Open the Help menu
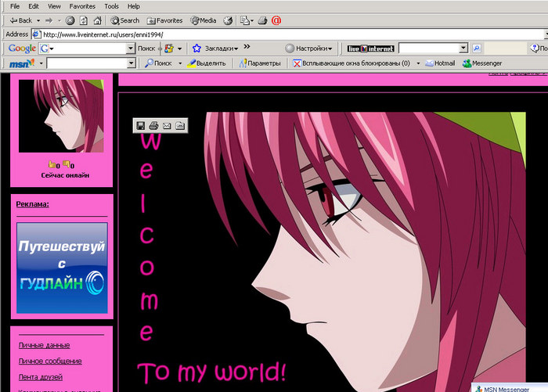Screen dimensions: 548x392 (134, 6)
